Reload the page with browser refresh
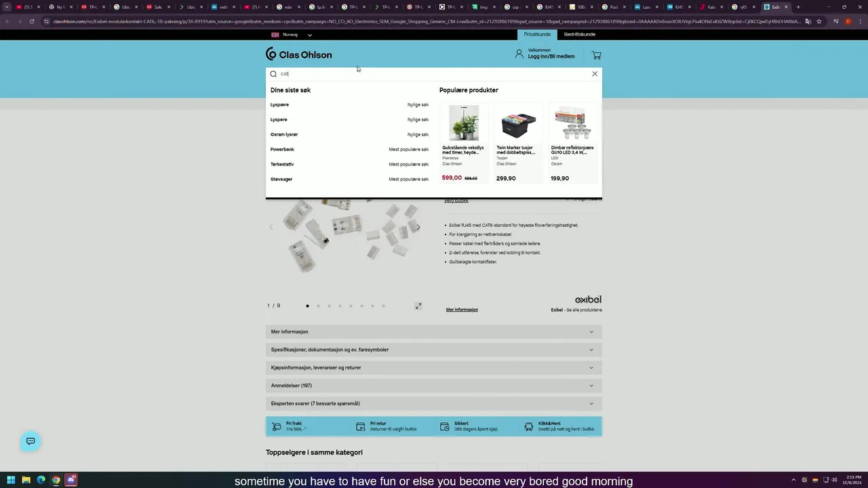Image resolution: width=868 pixels, height=488 pixels. click(x=31, y=21)
